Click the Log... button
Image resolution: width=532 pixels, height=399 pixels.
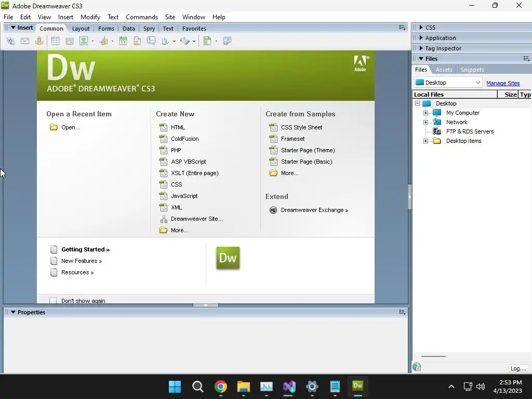518,368
